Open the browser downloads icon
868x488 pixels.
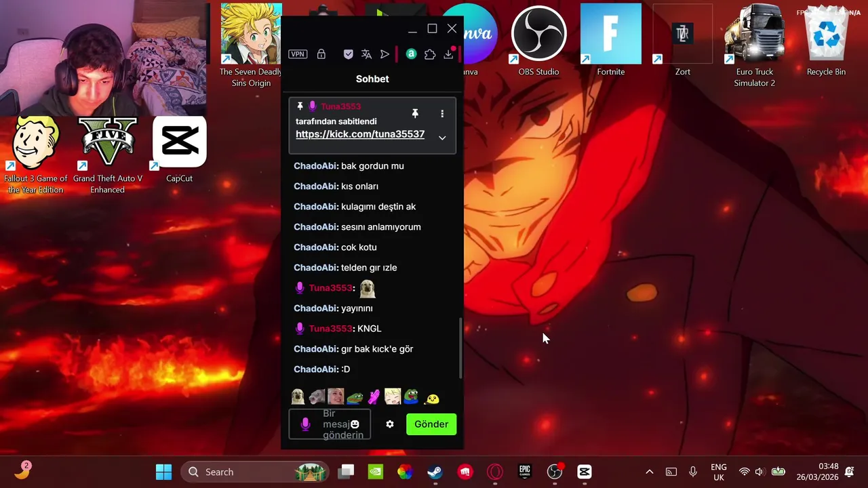tap(448, 54)
